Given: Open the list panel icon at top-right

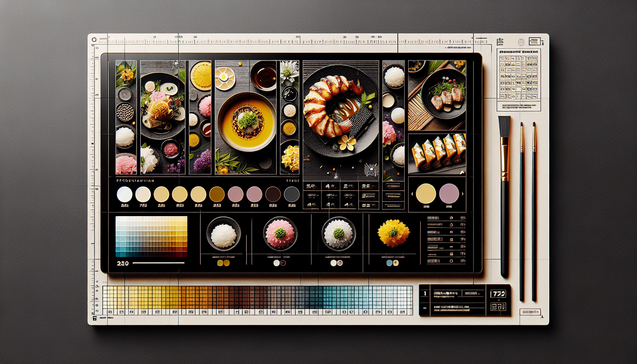Looking at the screenshot, I should pos(534,42).
